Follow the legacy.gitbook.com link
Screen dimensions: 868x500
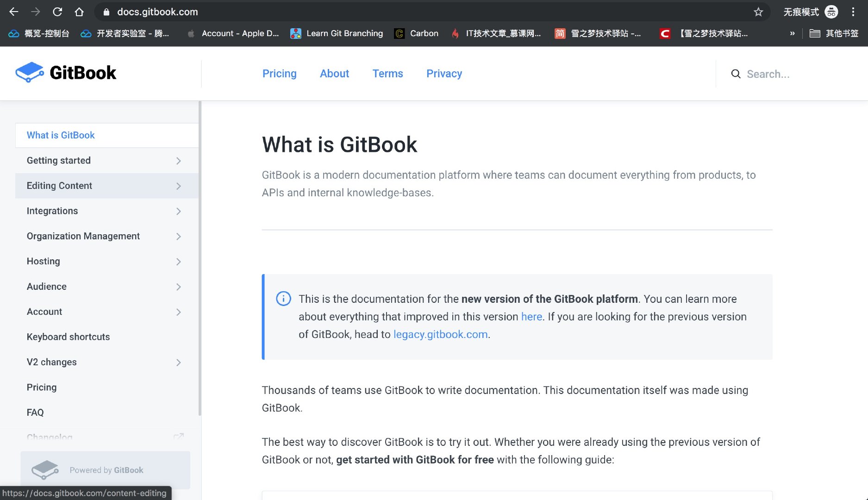pyautogui.click(x=440, y=334)
